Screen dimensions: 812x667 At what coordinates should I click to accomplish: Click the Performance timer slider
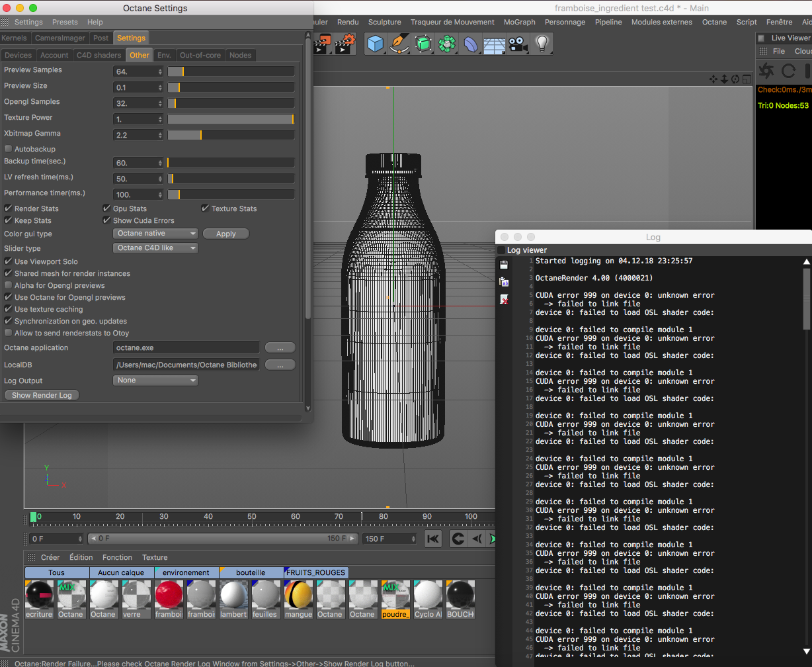[231, 195]
